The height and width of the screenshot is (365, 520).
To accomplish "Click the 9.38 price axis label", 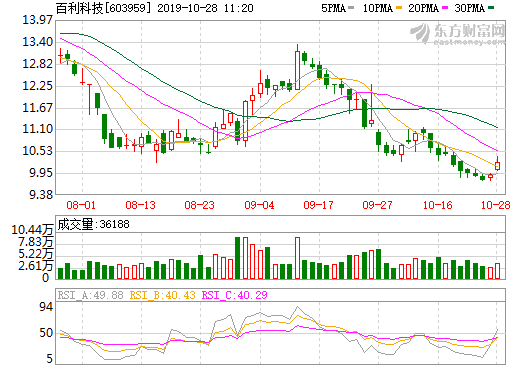I will pos(41,195).
